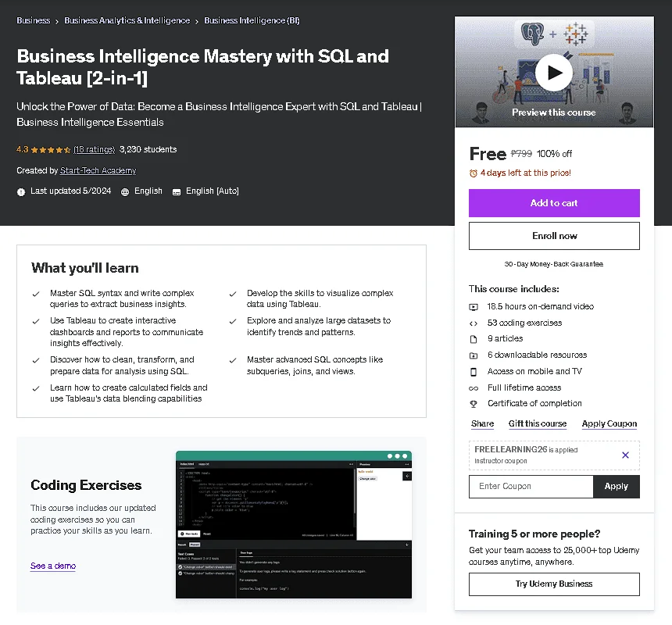Click the What you'll learn heading
The width and height of the screenshot is (672, 625).
point(85,268)
